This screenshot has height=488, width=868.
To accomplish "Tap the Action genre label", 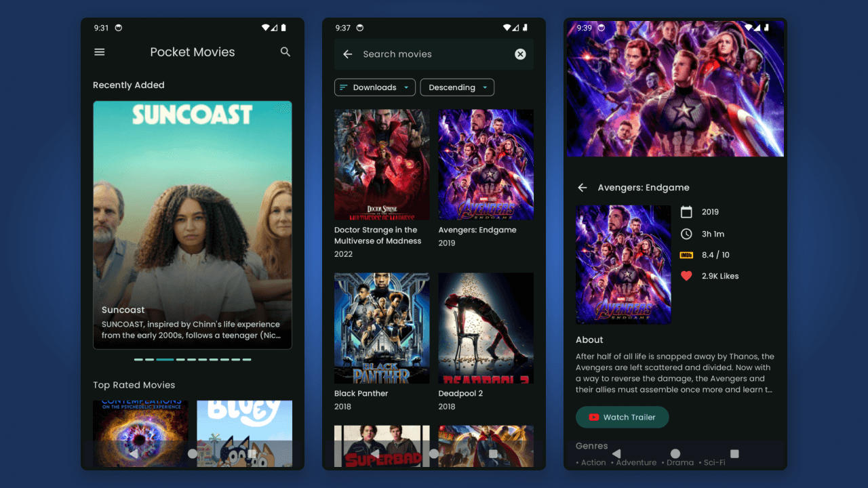I will (x=593, y=462).
